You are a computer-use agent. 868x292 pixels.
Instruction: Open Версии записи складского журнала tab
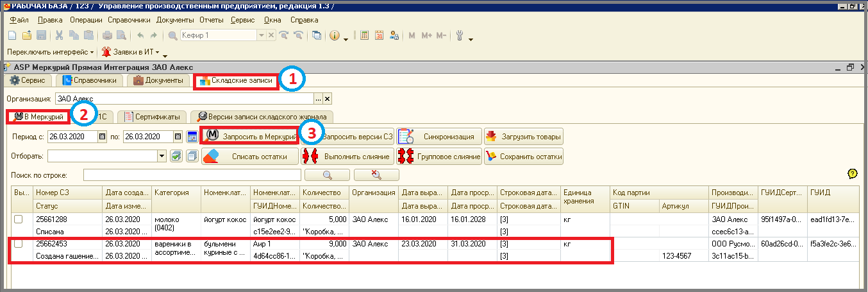click(x=262, y=117)
